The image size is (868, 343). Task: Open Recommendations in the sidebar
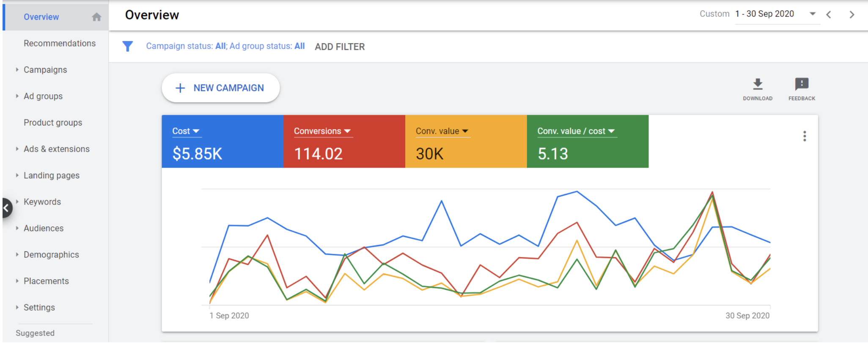[x=60, y=44]
